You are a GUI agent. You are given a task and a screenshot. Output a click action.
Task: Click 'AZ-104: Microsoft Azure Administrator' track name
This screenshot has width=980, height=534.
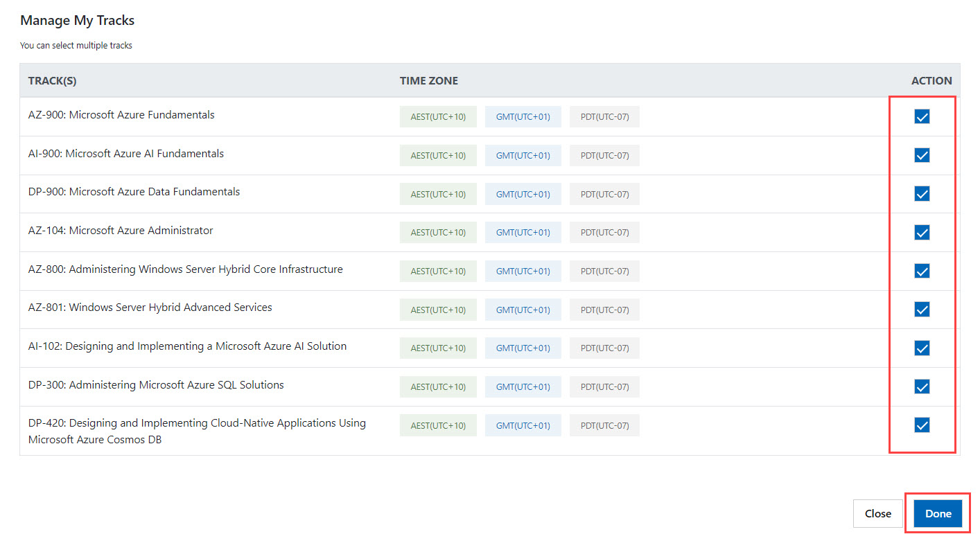(121, 231)
